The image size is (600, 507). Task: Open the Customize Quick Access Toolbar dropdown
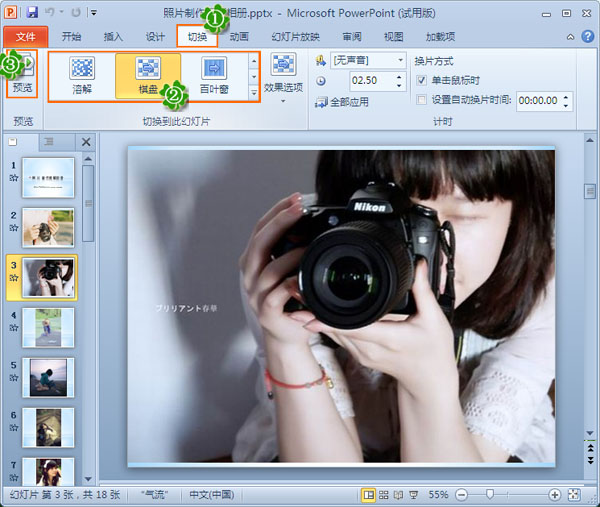tap(93, 13)
